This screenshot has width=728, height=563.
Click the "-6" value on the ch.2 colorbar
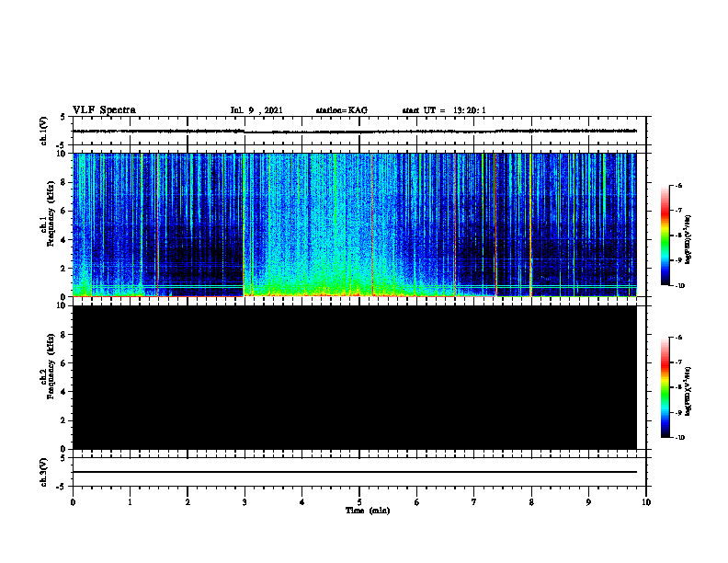pos(679,338)
